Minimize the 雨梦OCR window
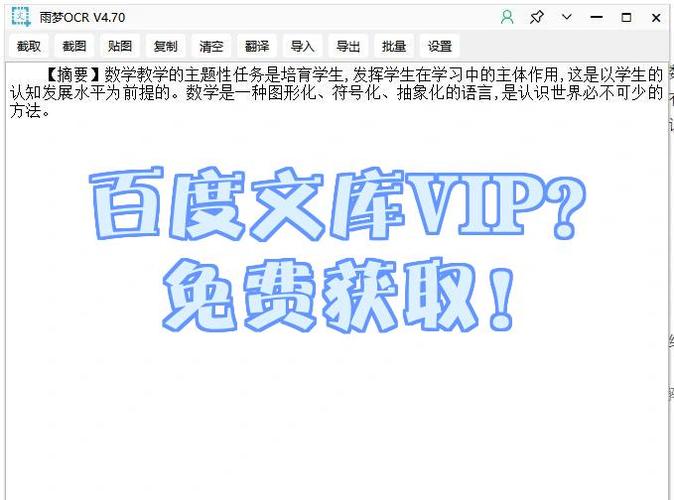 (597, 17)
